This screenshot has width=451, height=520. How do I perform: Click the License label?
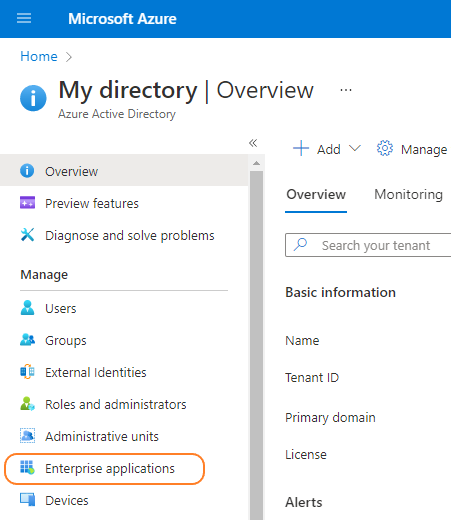(x=306, y=455)
